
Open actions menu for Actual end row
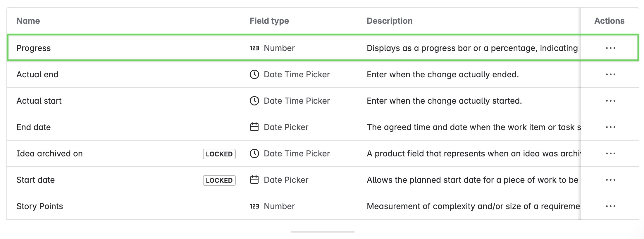coord(610,74)
